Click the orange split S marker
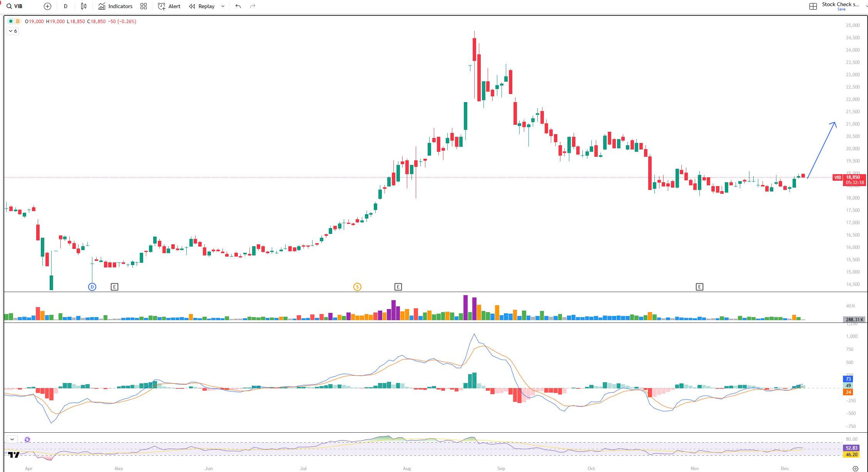 pos(357,287)
